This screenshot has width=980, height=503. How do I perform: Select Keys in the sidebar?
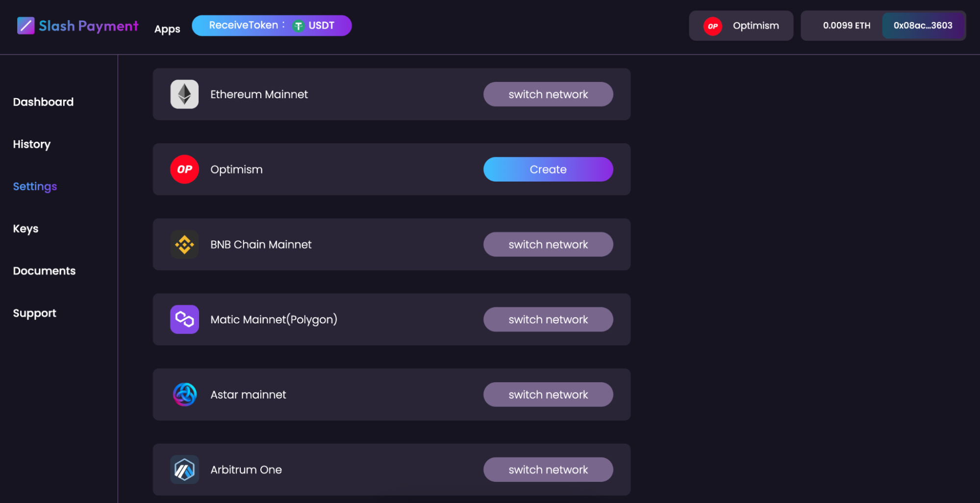click(25, 229)
